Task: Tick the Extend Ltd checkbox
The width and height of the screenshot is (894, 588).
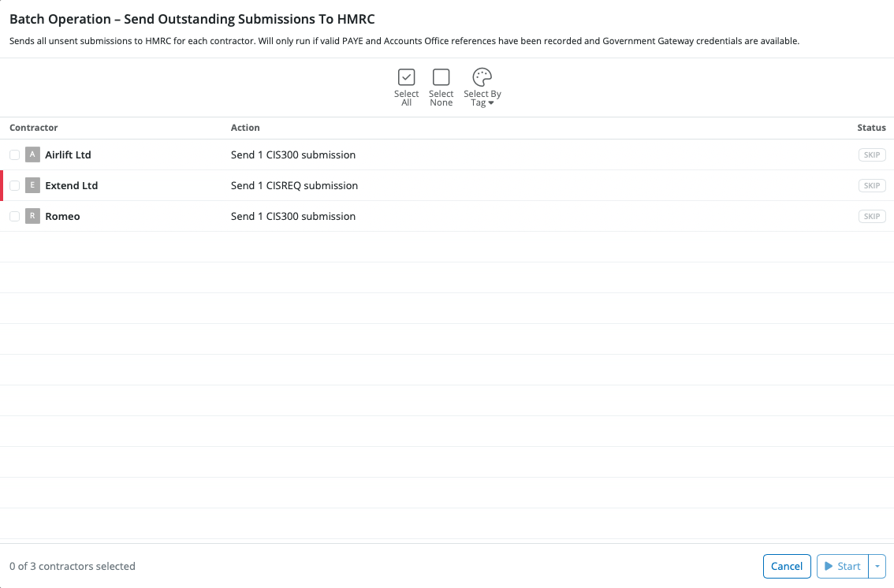Action: click(x=15, y=185)
